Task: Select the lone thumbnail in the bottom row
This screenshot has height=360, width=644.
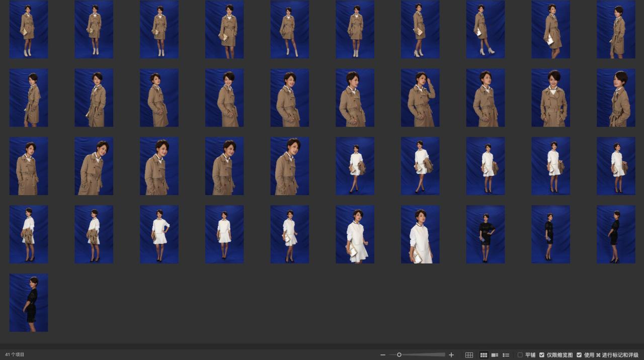Action: tap(29, 303)
